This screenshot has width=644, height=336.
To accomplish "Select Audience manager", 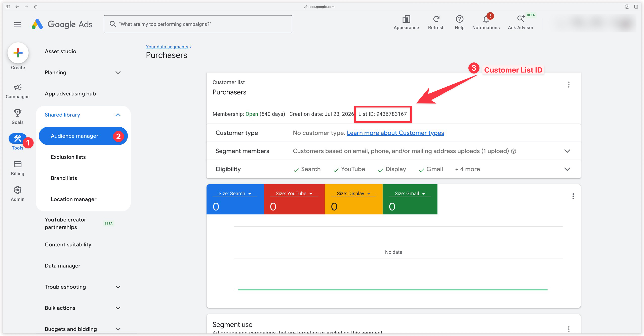I will [83, 136].
